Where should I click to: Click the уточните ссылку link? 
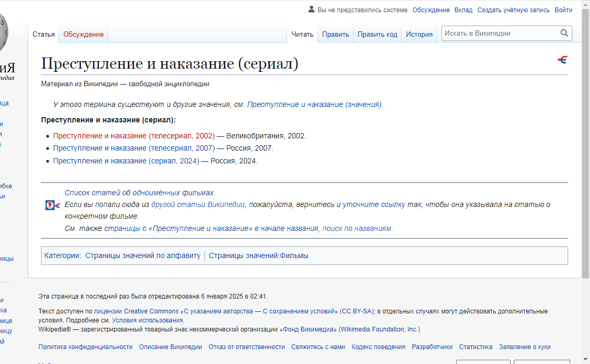tap(374, 204)
